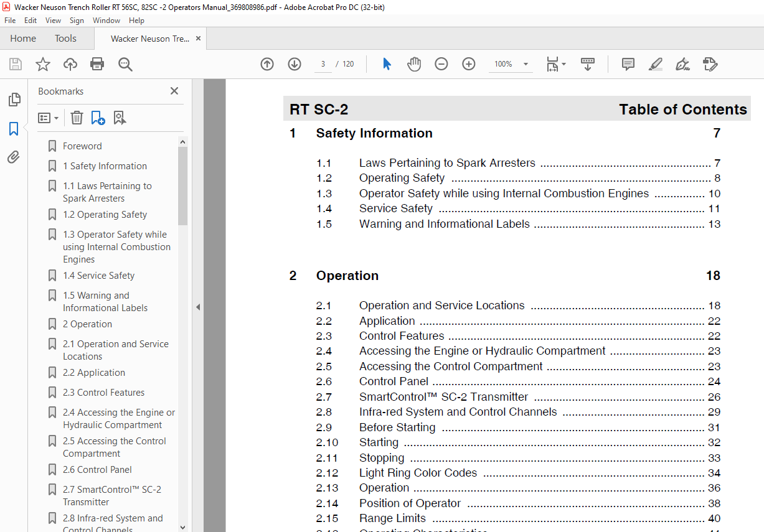
Task: Follow the Service Safety contents entry
Action: (x=396, y=208)
